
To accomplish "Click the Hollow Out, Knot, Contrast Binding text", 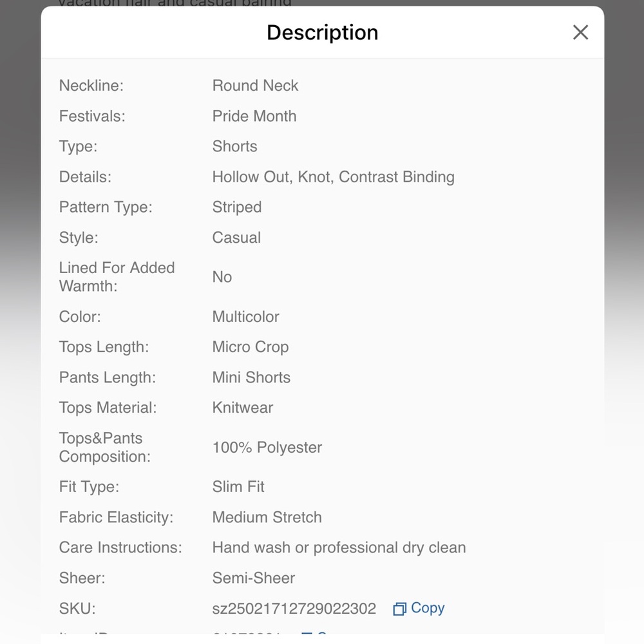I will tap(333, 176).
